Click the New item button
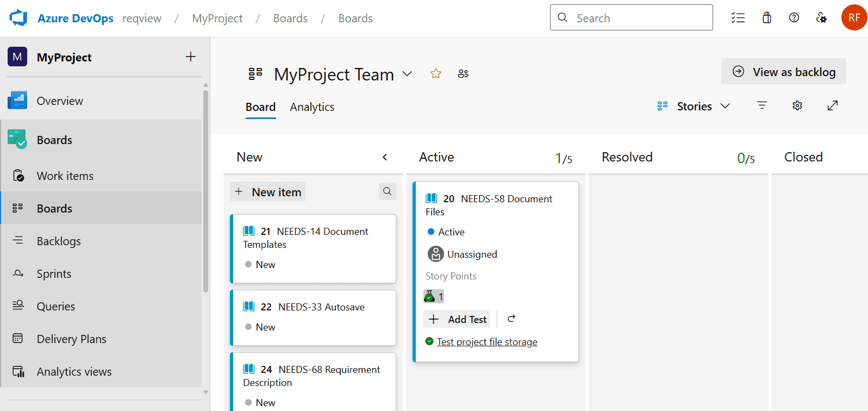 point(267,191)
